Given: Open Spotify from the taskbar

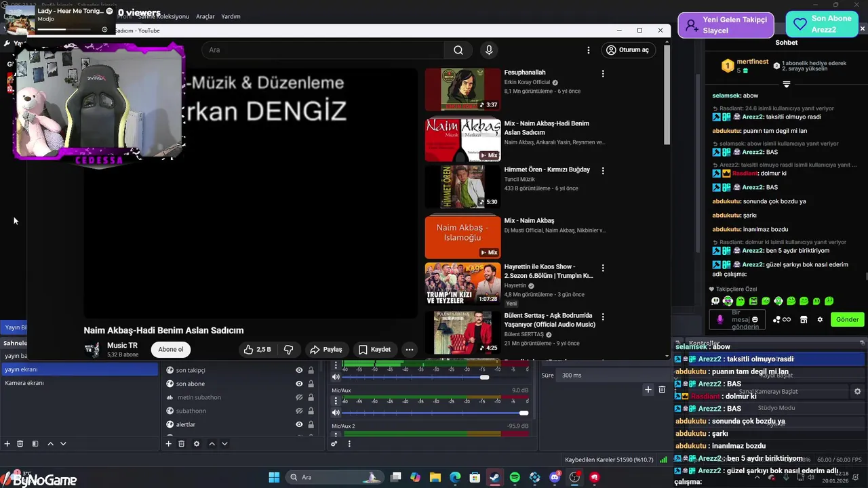Looking at the screenshot, I should pos(515,477).
